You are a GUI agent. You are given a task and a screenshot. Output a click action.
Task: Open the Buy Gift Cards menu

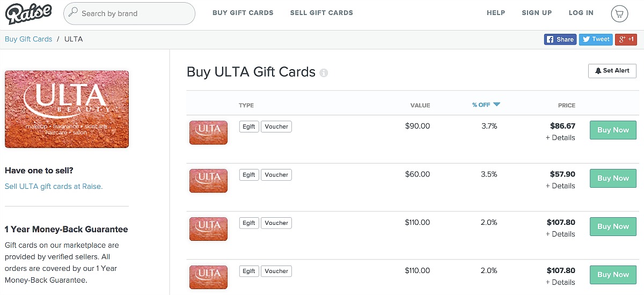pyautogui.click(x=243, y=13)
